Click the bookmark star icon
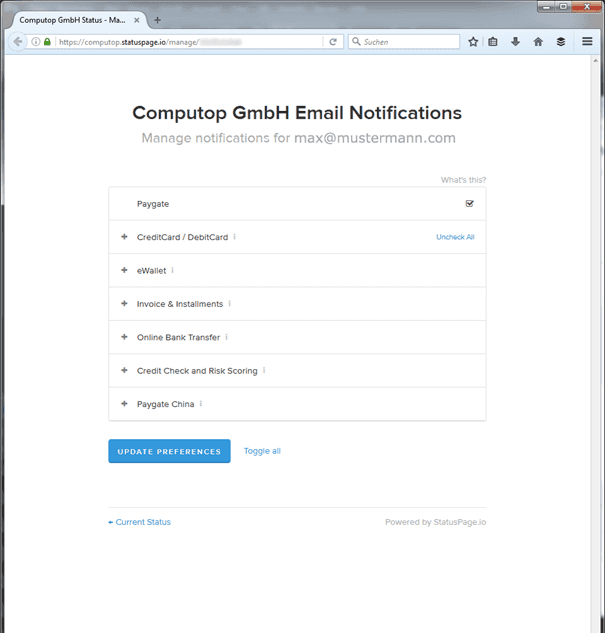605x633 pixels. coord(473,42)
